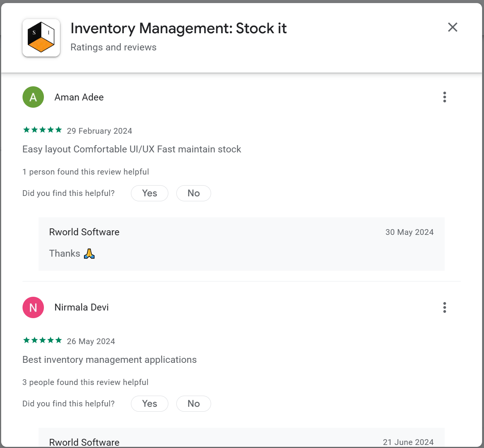Mark Aman Adee's review helpful with Yes
Screen dimensions: 484x448
pyautogui.click(x=150, y=193)
